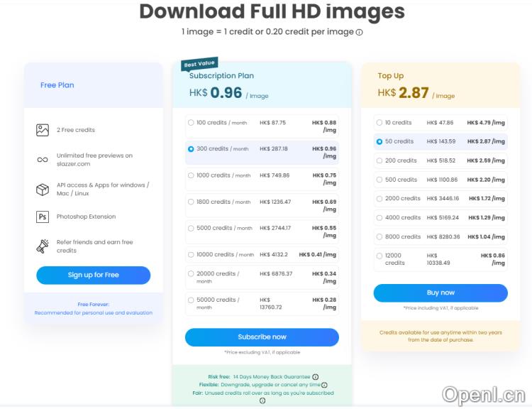Click info icon after cancel any time
The height and width of the screenshot is (409, 532).
pyautogui.click(x=324, y=385)
